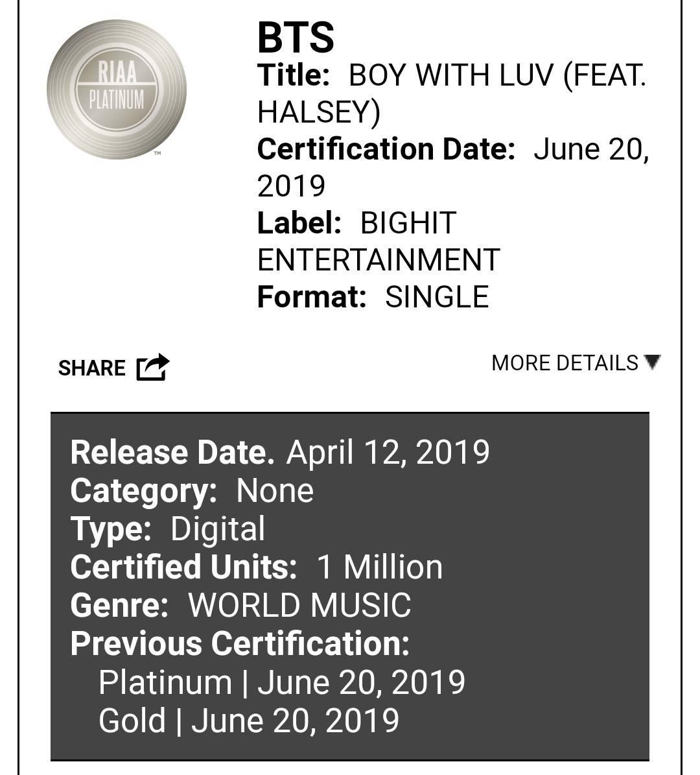Click the MORE DETAILS text
The width and height of the screenshot is (700, 775).
point(565,363)
